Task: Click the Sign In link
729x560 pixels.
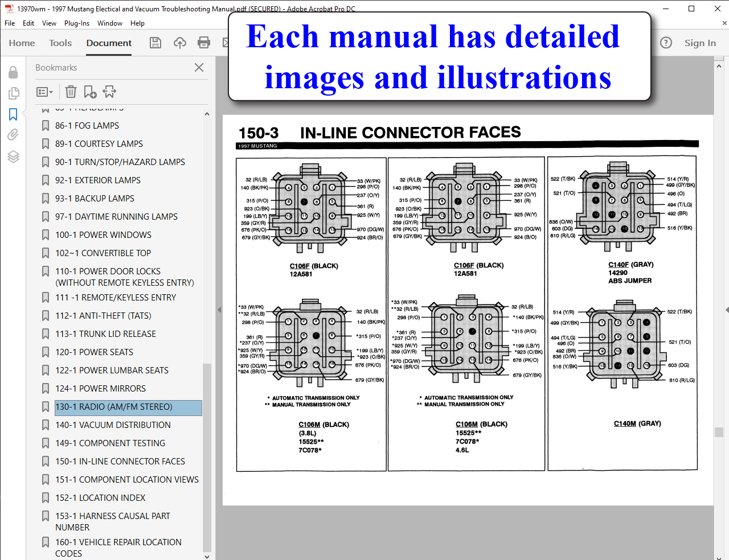Action: tap(700, 43)
